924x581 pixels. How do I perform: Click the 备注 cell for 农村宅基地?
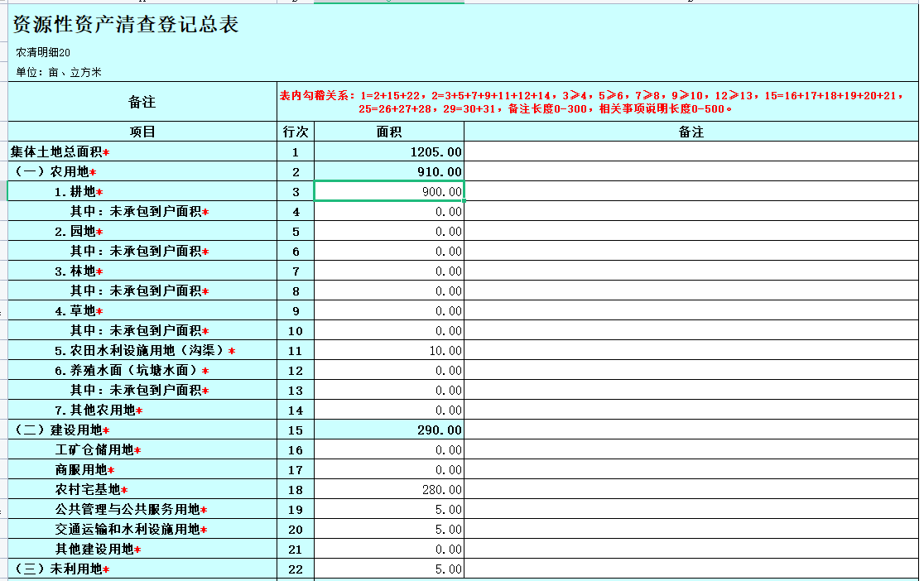click(x=691, y=489)
